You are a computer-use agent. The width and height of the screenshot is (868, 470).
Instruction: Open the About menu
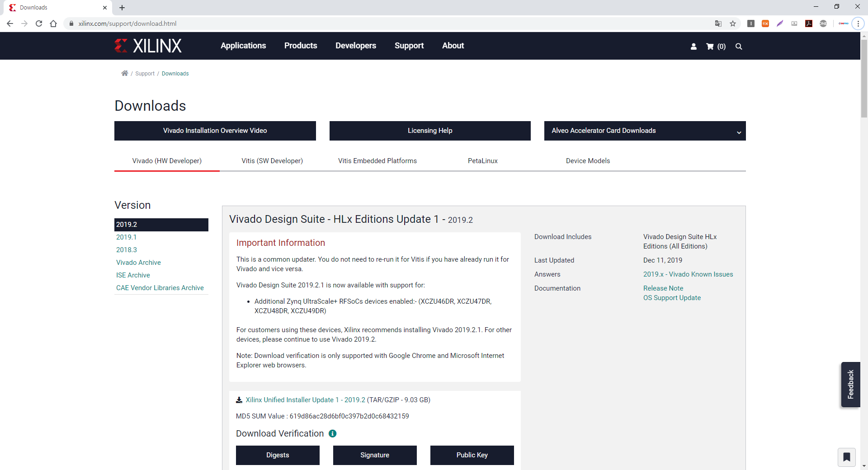[x=453, y=46]
